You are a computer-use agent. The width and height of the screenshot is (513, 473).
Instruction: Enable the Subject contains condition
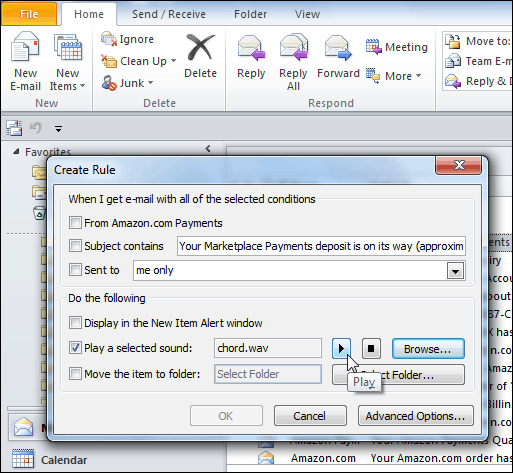click(75, 246)
